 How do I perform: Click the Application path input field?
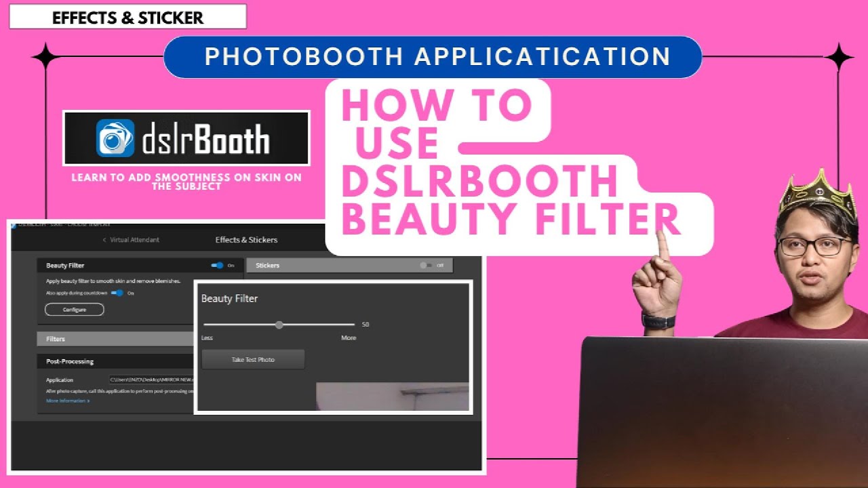click(152, 380)
